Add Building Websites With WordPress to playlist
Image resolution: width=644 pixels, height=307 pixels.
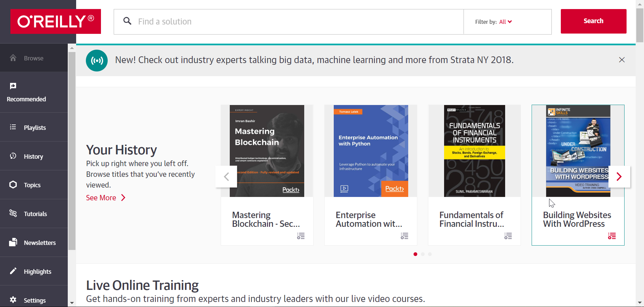click(x=612, y=236)
